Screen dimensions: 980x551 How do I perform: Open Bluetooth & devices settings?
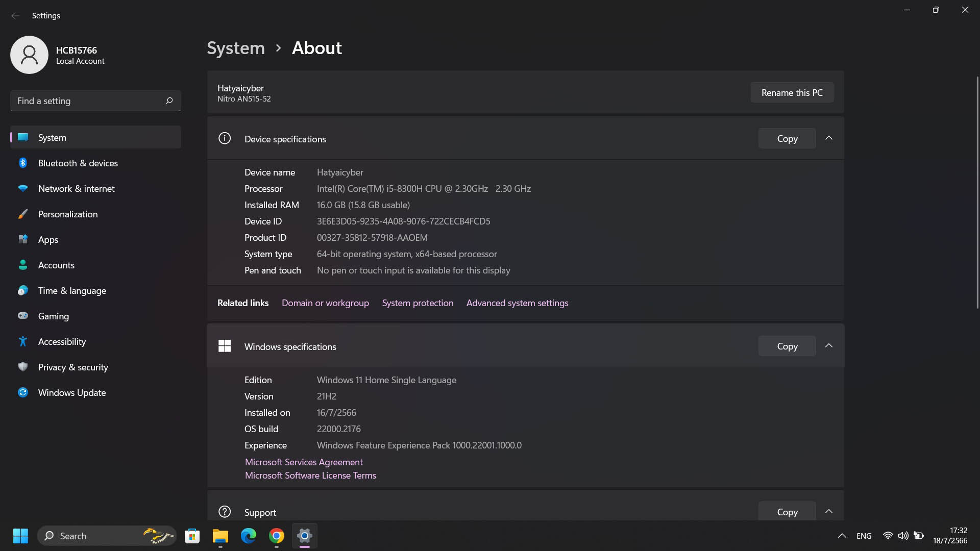(95, 163)
